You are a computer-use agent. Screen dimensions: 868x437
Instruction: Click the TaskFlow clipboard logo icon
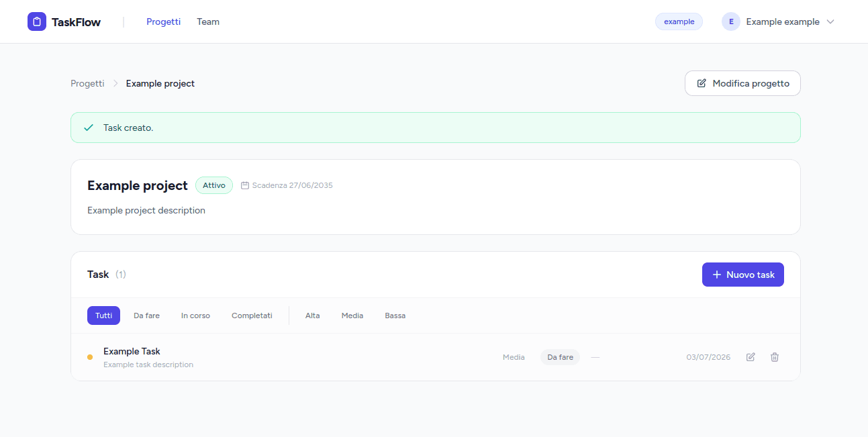37,21
